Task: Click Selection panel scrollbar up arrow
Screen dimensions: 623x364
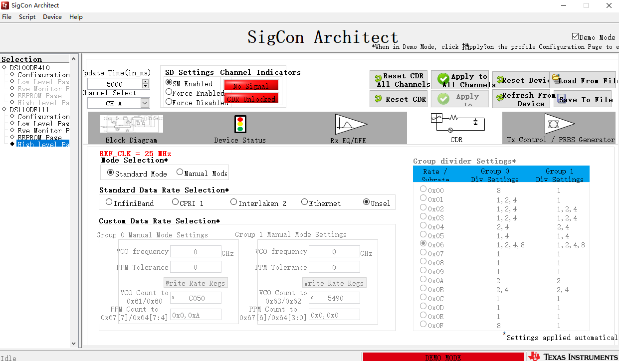Action: pyautogui.click(x=74, y=58)
